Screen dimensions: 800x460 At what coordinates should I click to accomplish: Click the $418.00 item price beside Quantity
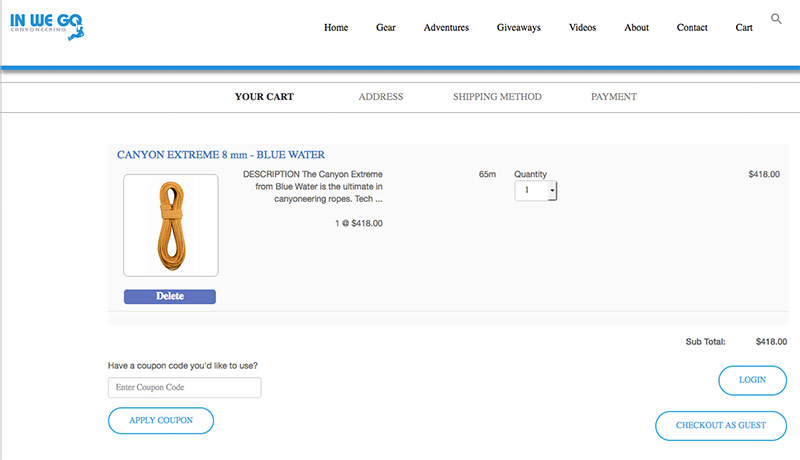(764, 174)
